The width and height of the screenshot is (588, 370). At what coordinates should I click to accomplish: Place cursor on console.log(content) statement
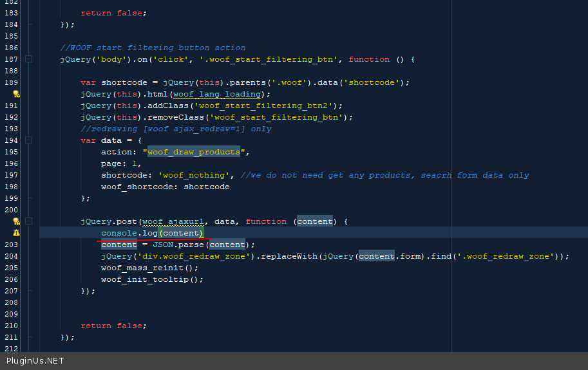pyautogui.click(x=152, y=233)
